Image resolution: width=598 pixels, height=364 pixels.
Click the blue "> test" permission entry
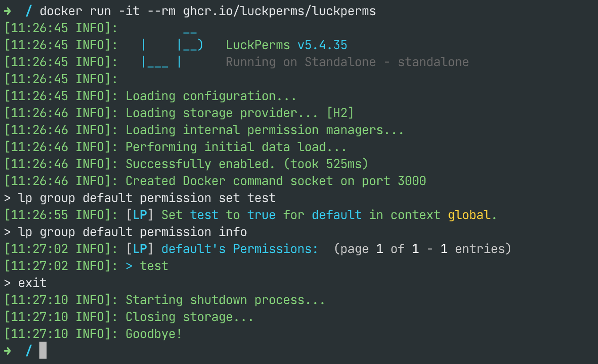click(147, 266)
